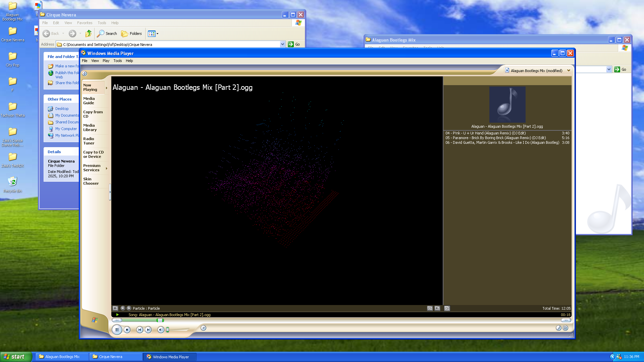Mute audio with the speaker icon
This screenshot has height=362, width=644.
161,330
